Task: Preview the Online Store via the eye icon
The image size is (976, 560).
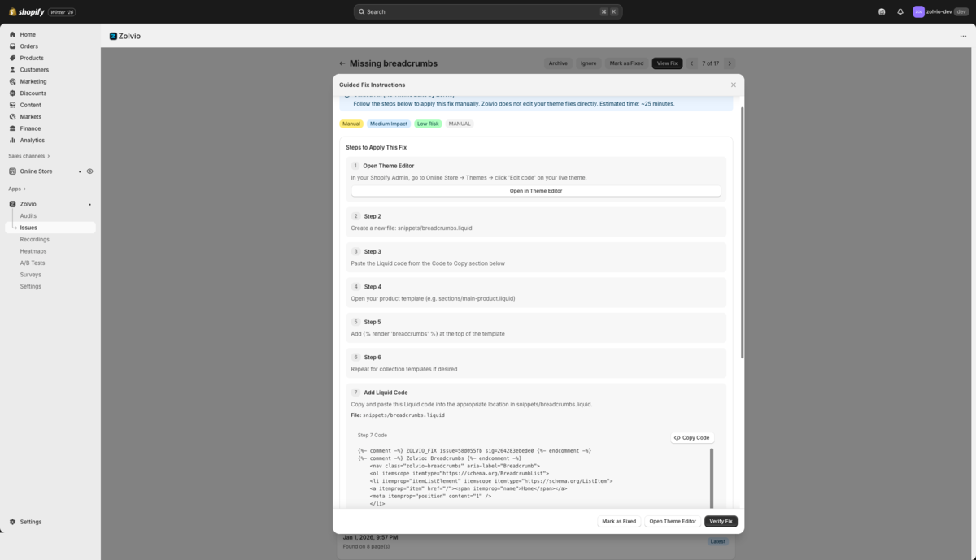Action: [90, 171]
